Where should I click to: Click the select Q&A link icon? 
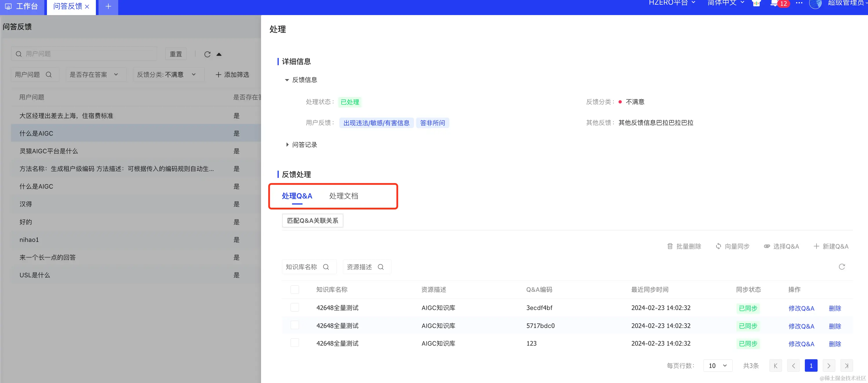pos(767,246)
